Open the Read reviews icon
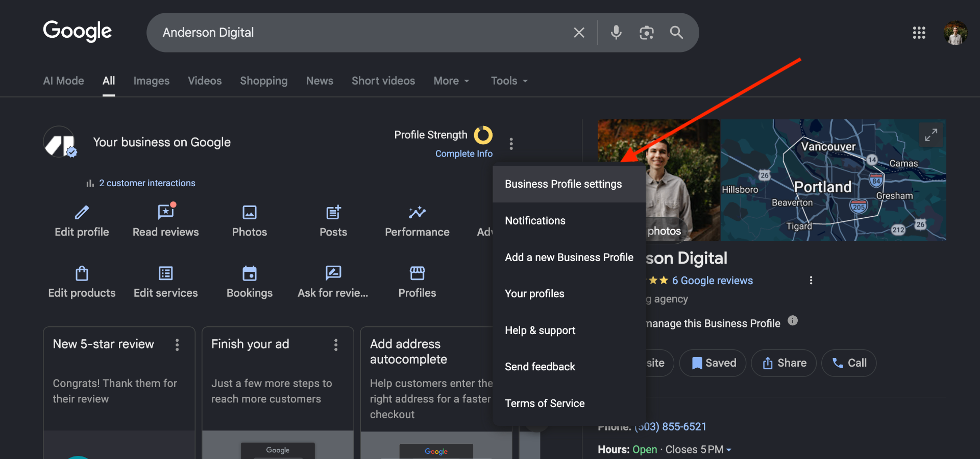This screenshot has width=980, height=459. coord(166,212)
